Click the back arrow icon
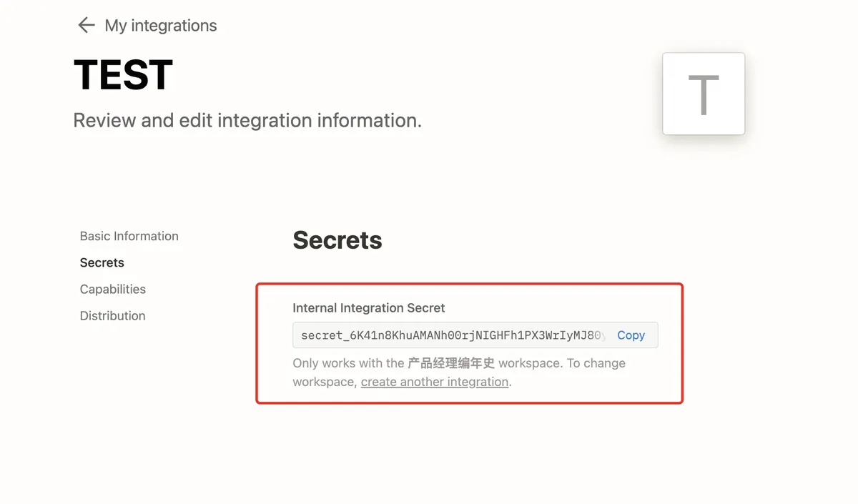Image resolution: width=858 pixels, height=504 pixels. 87,26
